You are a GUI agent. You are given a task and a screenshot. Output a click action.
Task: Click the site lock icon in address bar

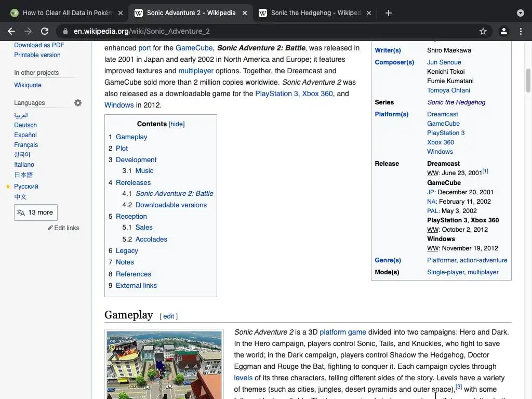coord(65,31)
